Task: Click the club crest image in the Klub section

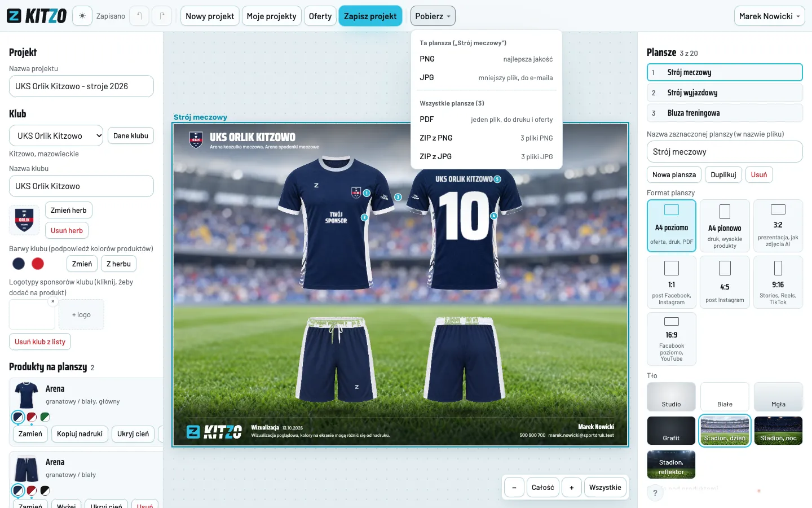Action: point(24,219)
